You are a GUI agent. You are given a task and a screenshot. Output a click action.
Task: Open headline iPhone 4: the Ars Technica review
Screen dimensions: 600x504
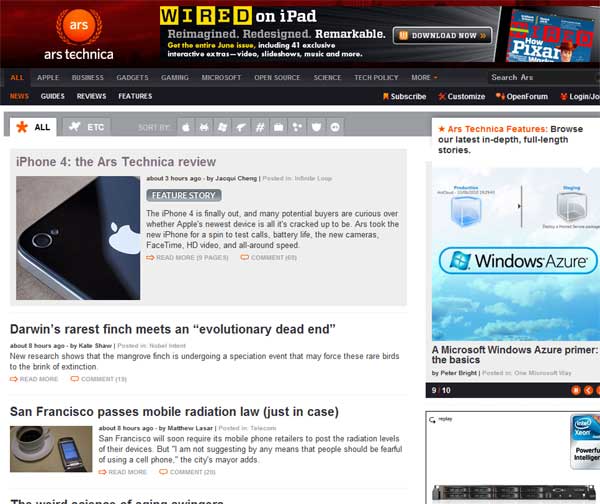pyautogui.click(x=116, y=162)
